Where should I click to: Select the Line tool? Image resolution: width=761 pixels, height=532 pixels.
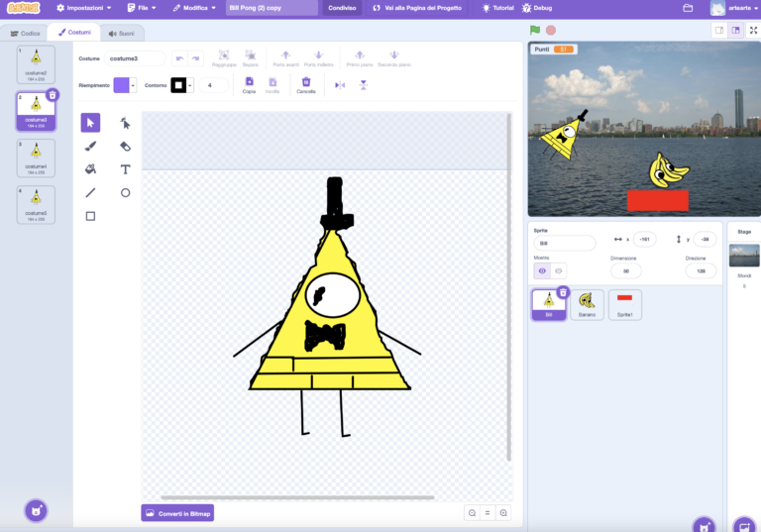[x=90, y=193]
